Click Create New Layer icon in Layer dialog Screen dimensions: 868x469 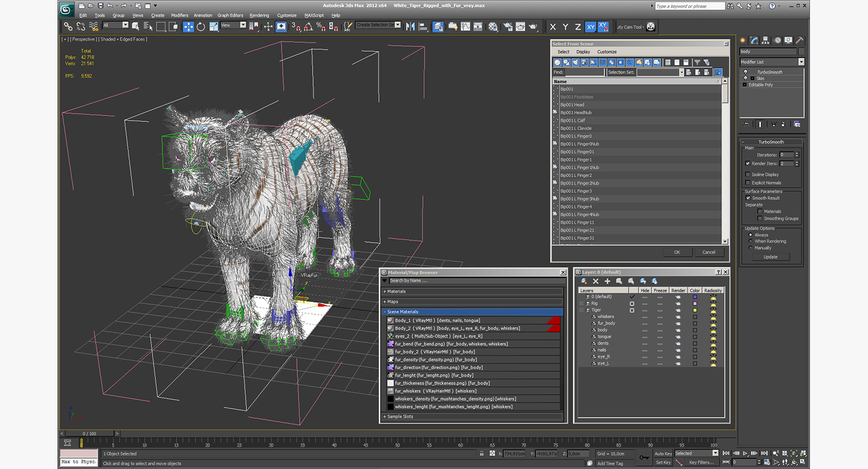tap(584, 281)
